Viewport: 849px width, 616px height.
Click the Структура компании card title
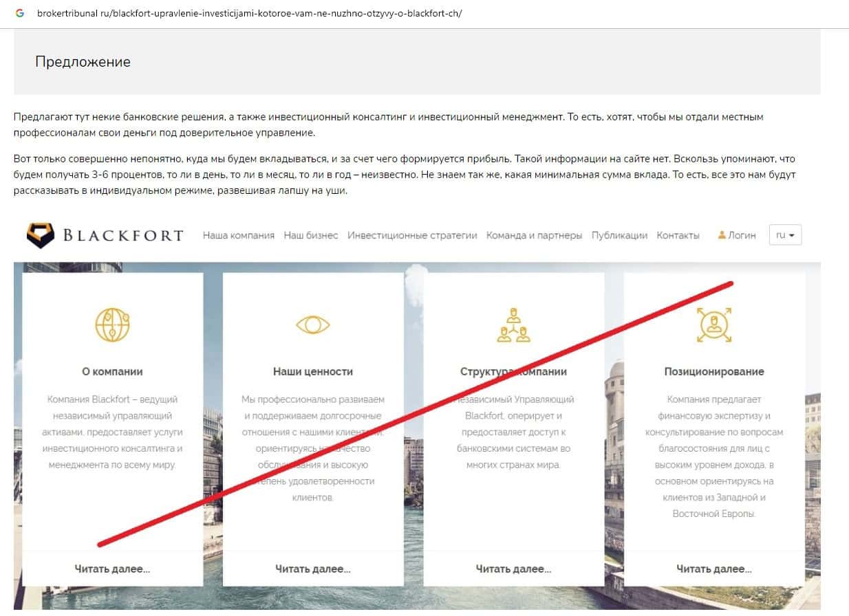point(513,371)
